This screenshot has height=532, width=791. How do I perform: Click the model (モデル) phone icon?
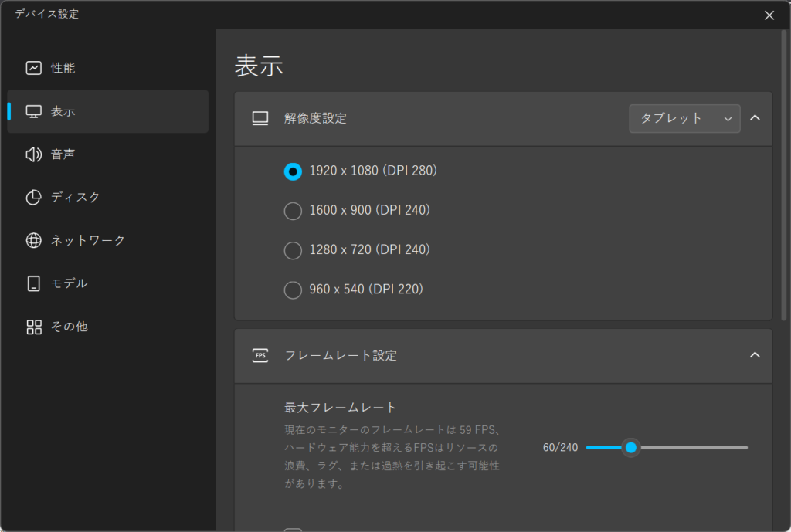[33, 283]
